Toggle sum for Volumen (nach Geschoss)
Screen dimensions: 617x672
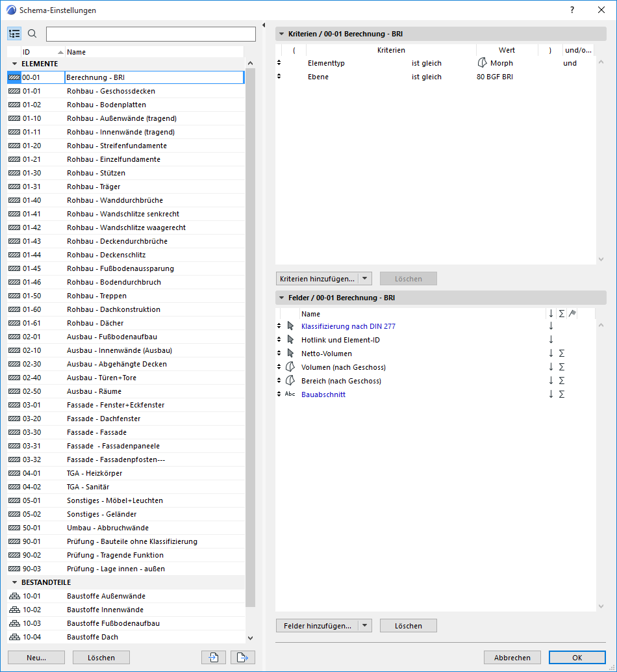(562, 367)
